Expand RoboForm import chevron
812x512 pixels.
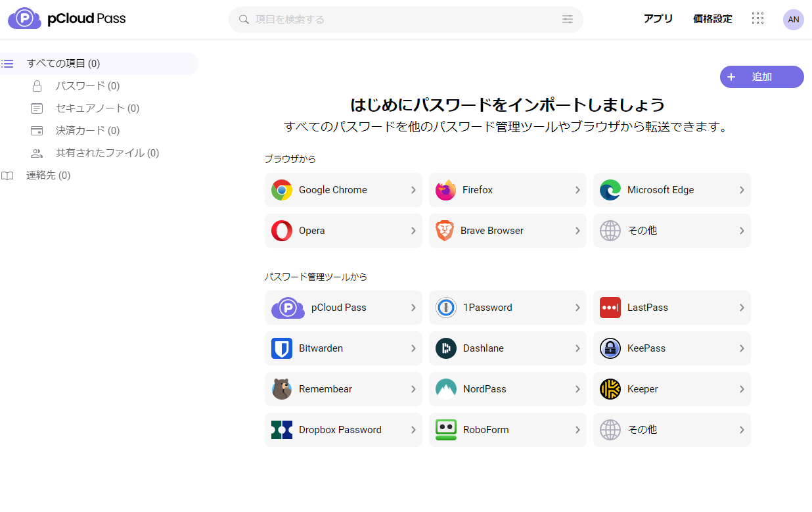[577, 430]
